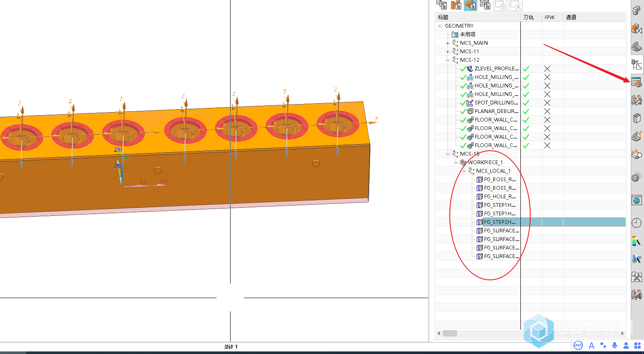This screenshot has height=354, width=644.
Task: Open Part Navigator in resource bar
Action: coord(637,46)
